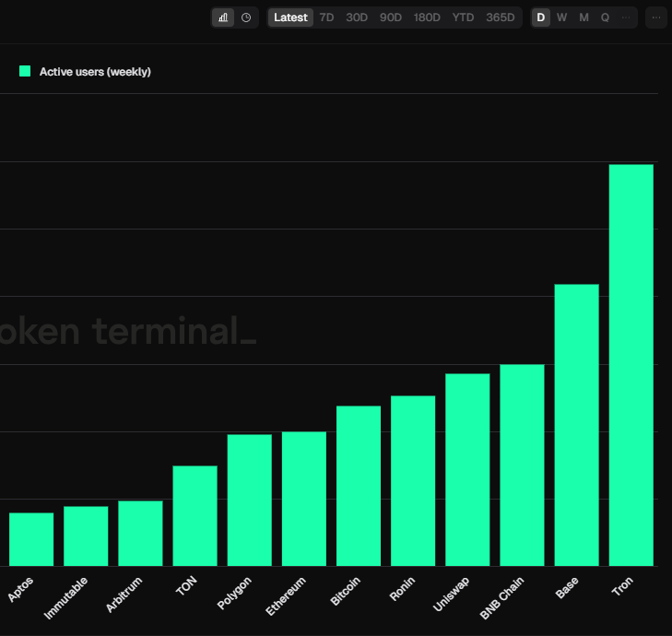672x636 pixels.
Task: Click the BNB Chain axis label
Action: coord(501,598)
